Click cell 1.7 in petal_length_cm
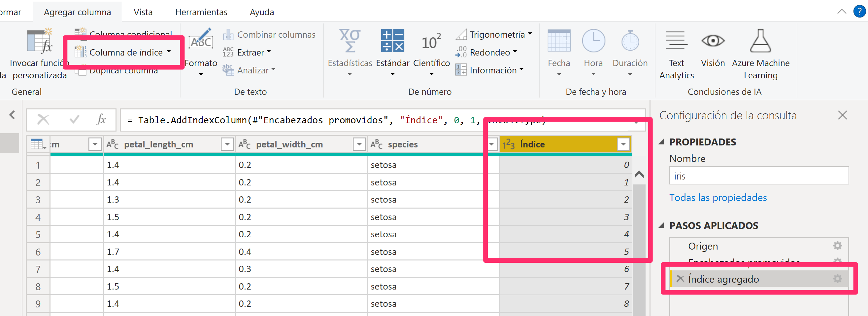The width and height of the screenshot is (868, 316). [170, 252]
